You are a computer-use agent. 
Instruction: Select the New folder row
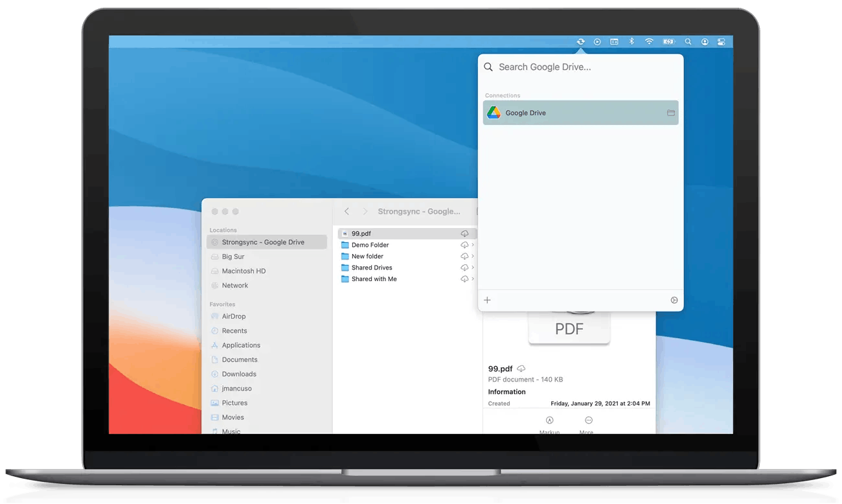(x=407, y=256)
